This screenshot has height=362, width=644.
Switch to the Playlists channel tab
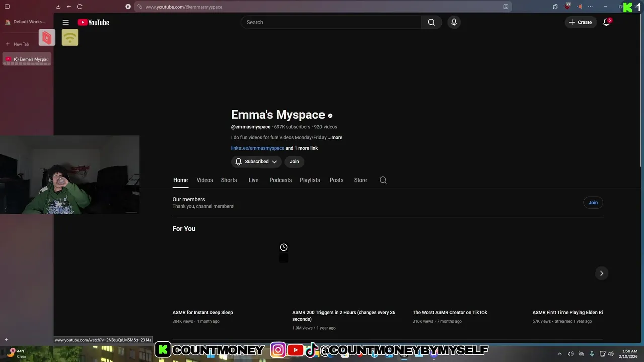click(310, 180)
